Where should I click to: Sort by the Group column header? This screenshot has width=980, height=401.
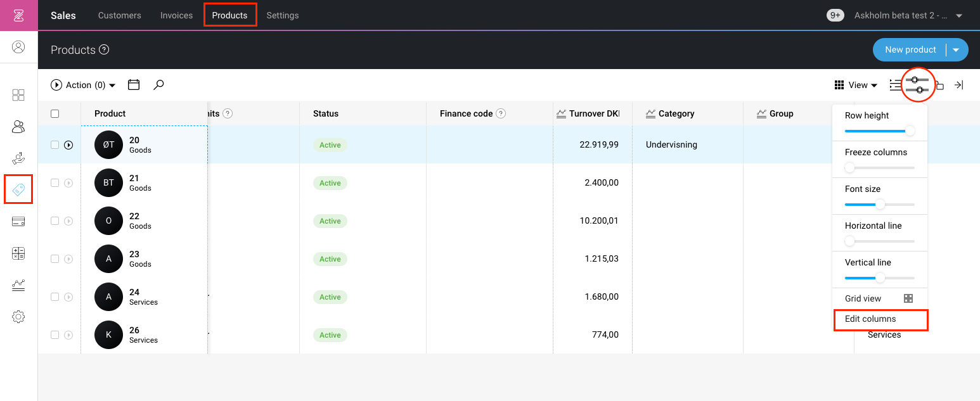point(782,113)
